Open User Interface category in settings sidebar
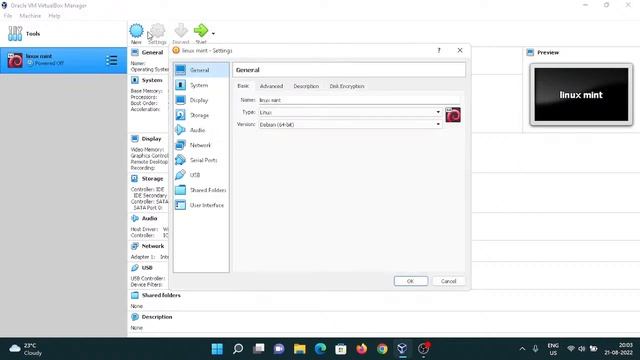The width and height of the screenshot is (640, 360). [201, 205]
